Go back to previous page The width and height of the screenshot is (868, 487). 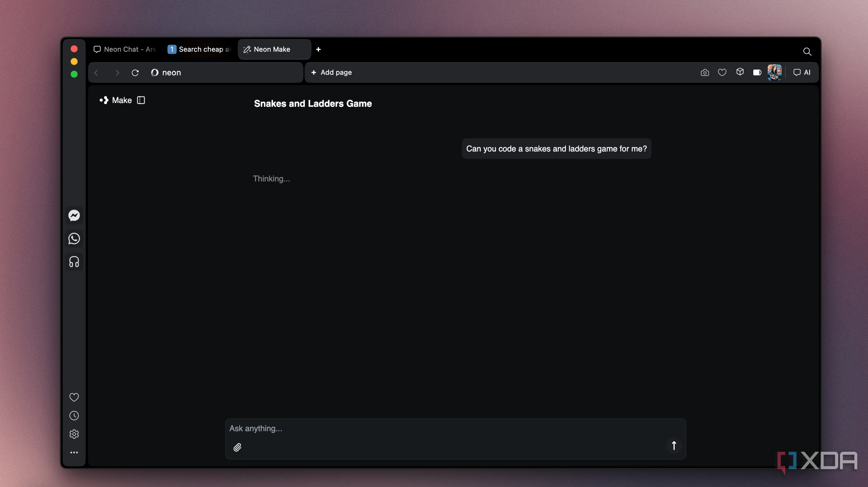point(96,72)
